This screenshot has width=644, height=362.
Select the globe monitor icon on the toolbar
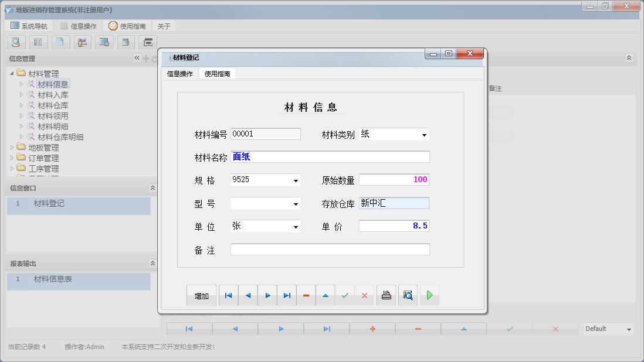coord(104,42)
